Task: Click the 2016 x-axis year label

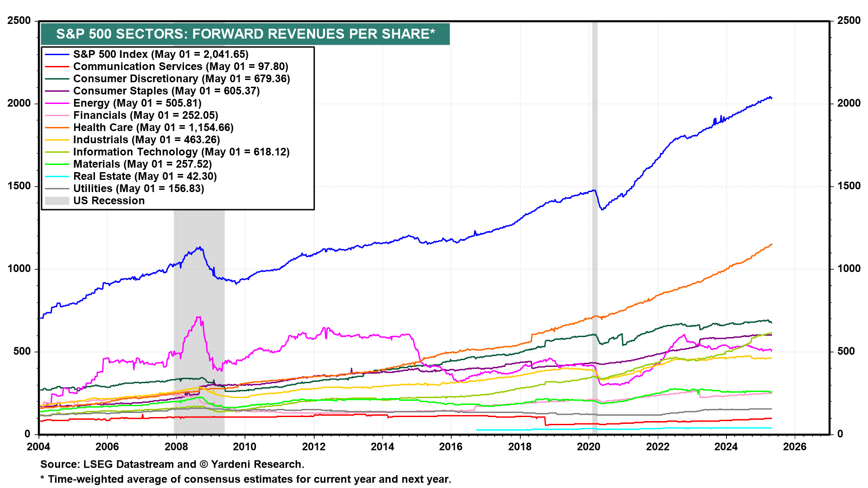Action: [x=451, y=446]
